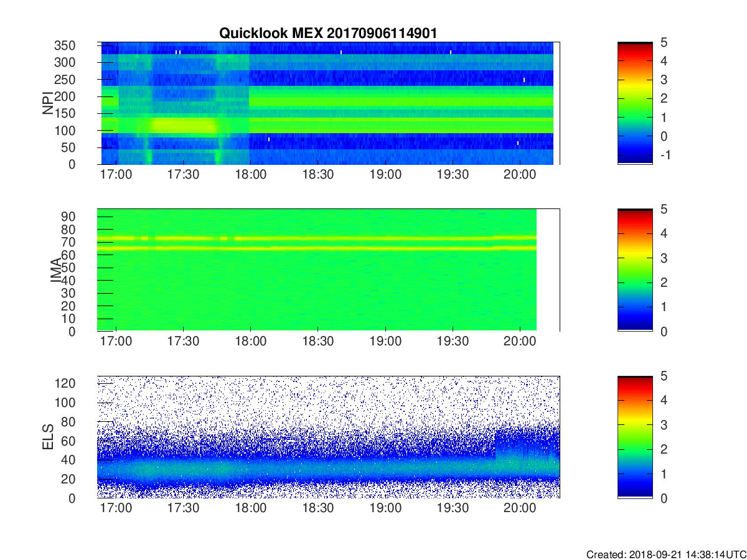747x560 pixels.
Task: Click inside the NPI spectrogram plot
Action: [329, 103]
